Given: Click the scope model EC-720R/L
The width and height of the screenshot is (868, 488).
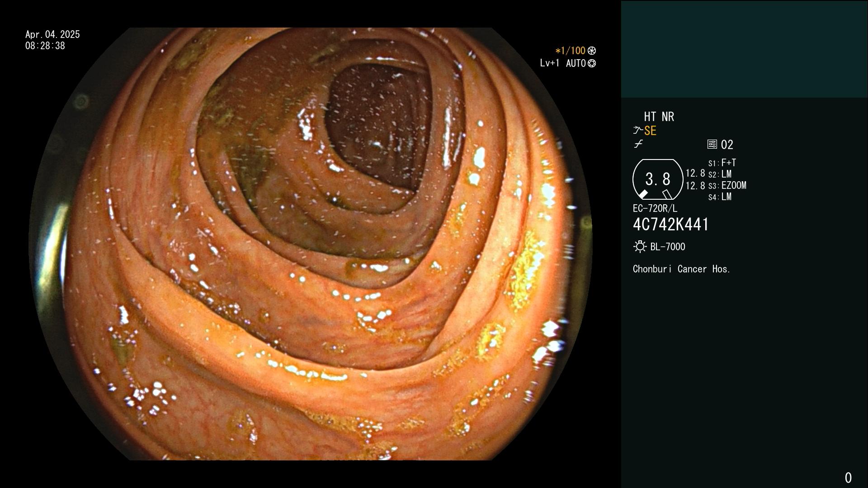Looking at the screenshot, I should 655,208.
